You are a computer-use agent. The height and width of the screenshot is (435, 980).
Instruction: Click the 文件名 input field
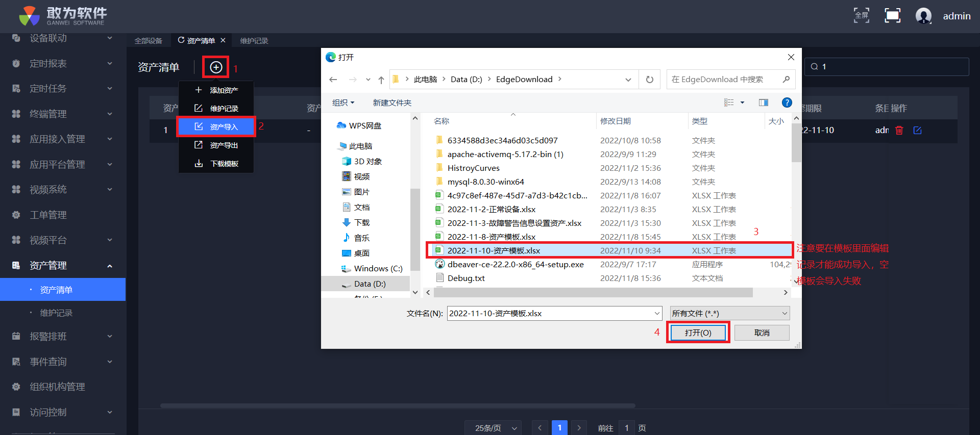(550, 313)
